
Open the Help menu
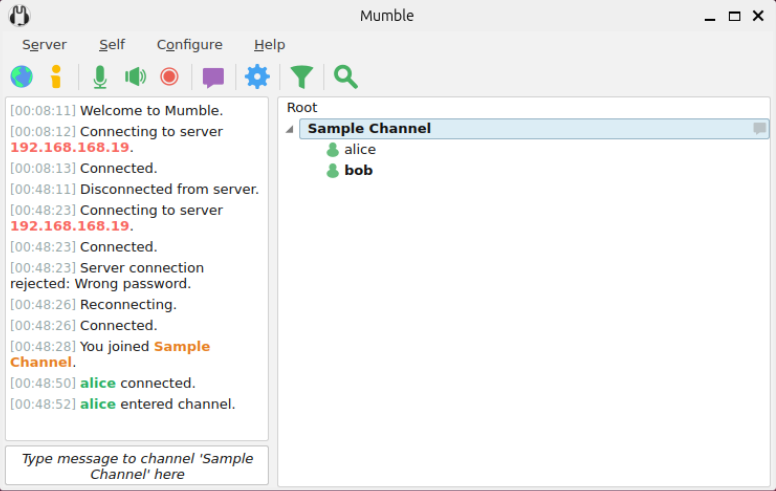269,45
